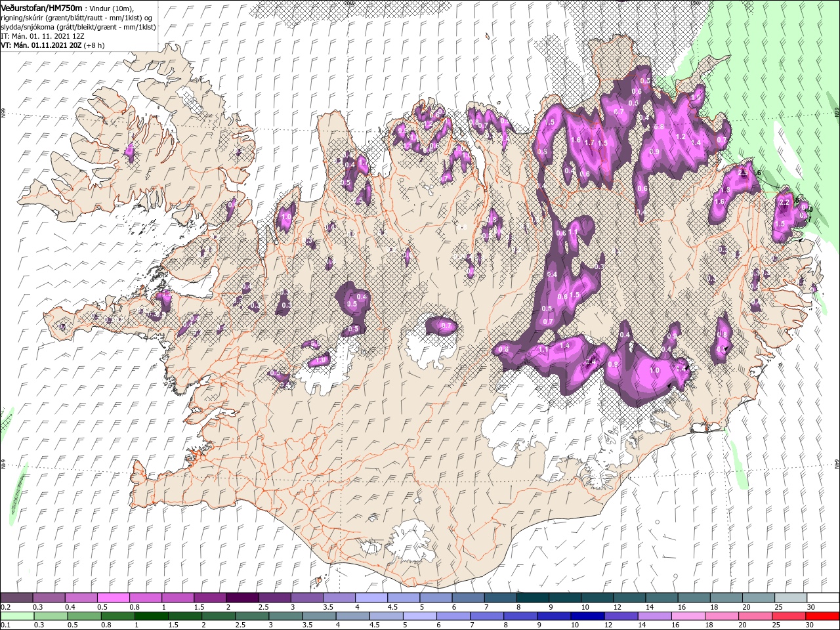The image size is (840, 630).
Task: Click the '0.1' label in lower legend
Action: [x=5, y=625]
